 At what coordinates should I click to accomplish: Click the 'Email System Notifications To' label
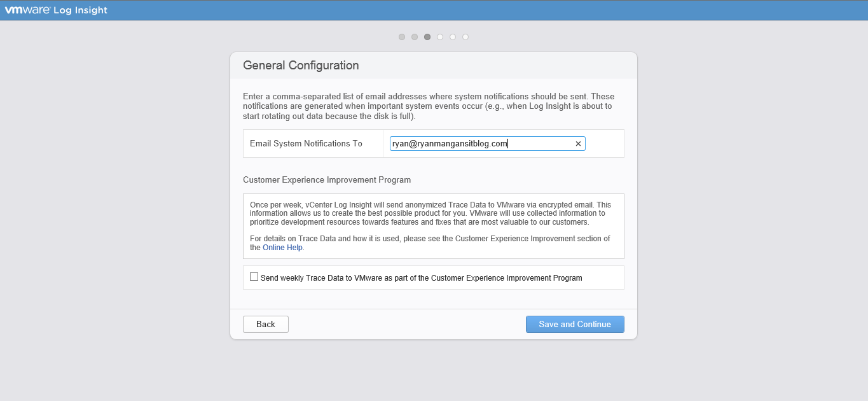pyautogui.click(x=306, y=144)
